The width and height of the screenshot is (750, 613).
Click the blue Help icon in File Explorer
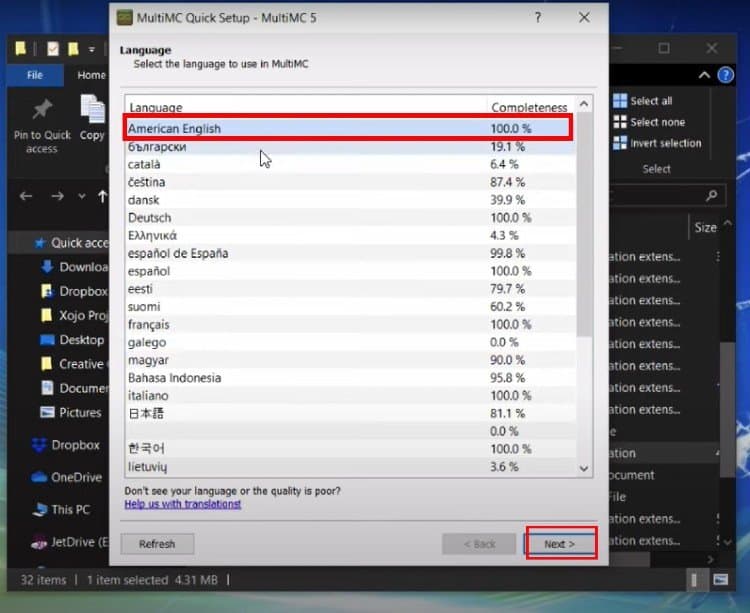tap(726, 75)
